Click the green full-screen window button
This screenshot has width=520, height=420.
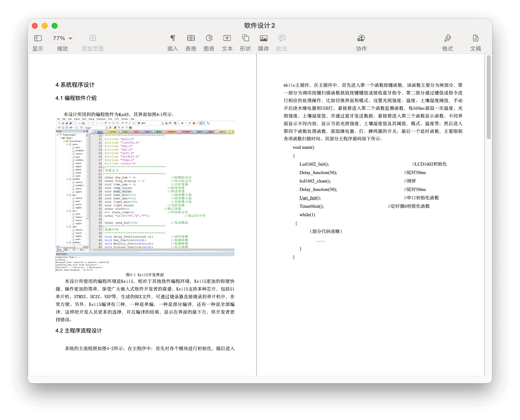[55, 26]
